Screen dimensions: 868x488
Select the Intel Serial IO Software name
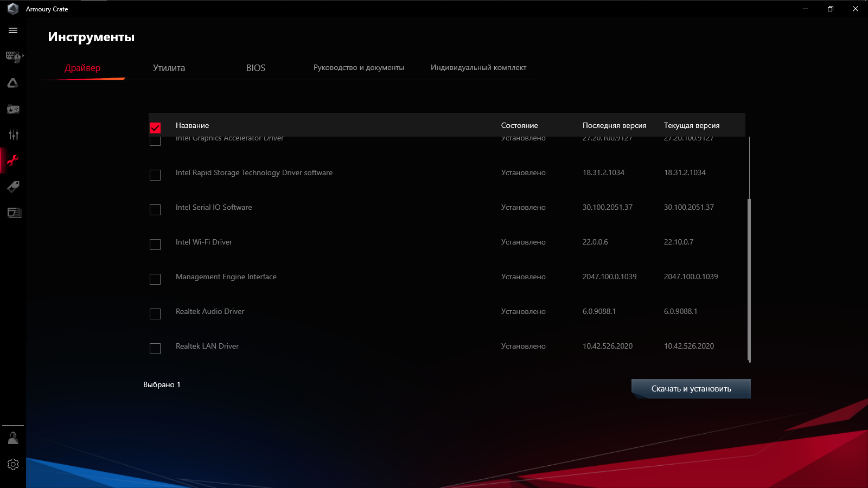pyautogui.click(x=214, y=207)
